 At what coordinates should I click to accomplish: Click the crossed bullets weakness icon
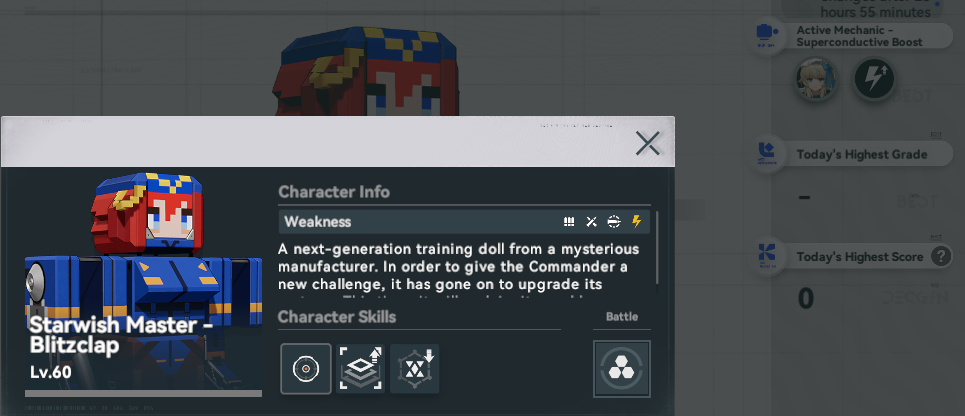point(591,222)
